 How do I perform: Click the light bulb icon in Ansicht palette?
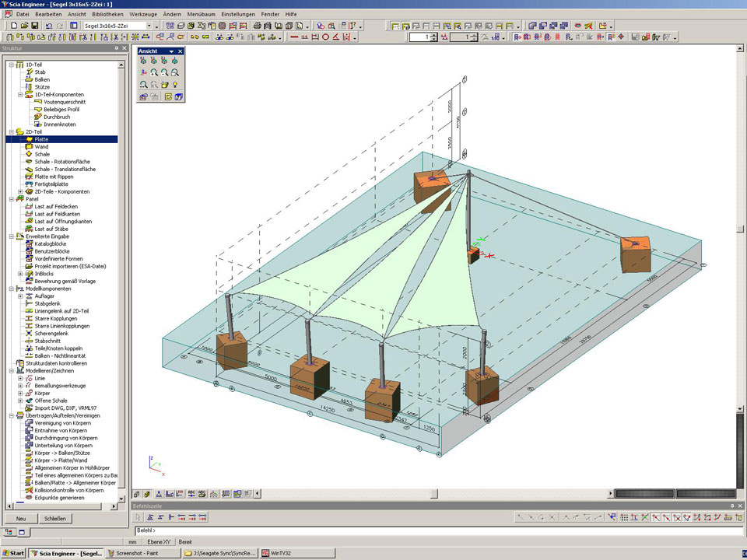(x=176, y=84)
